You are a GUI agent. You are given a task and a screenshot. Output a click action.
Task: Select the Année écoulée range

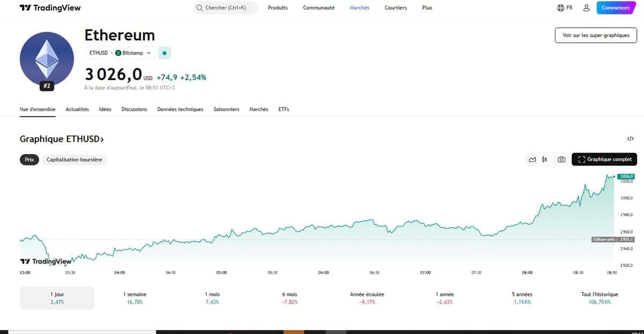tap(367, 298)
